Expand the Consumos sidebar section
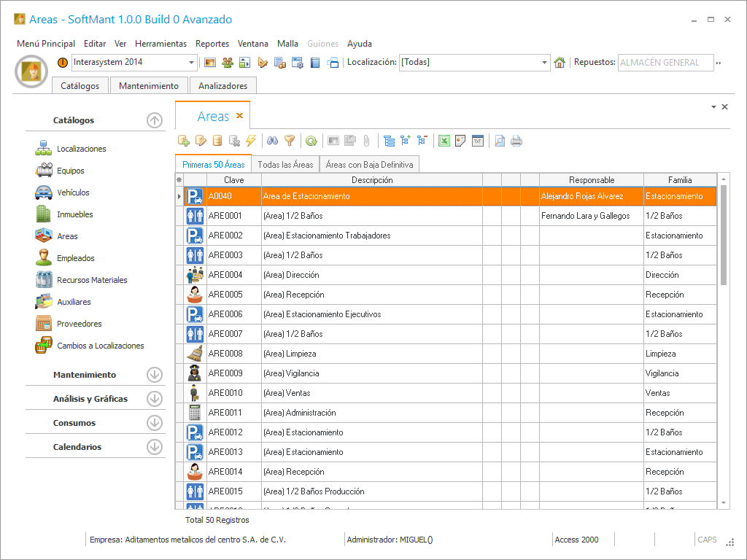Screen dimensions: 747x560 pyautogui.click(x=154, y=423)
